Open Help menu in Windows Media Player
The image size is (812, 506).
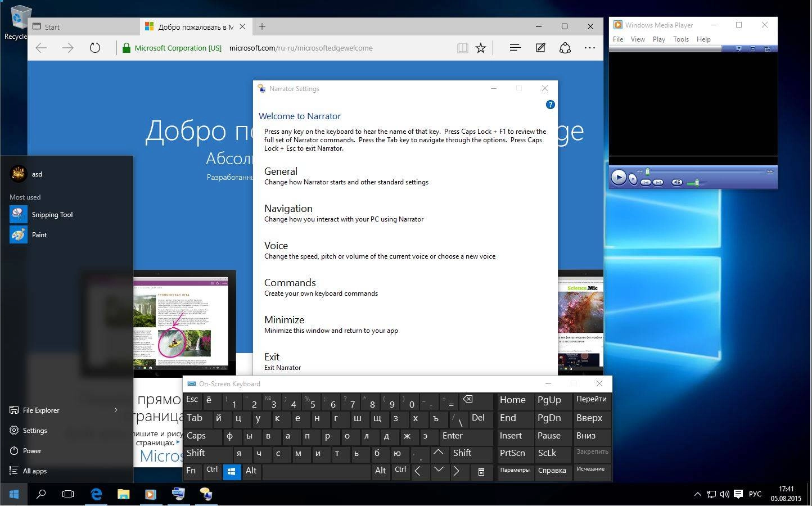click(703, 39)
